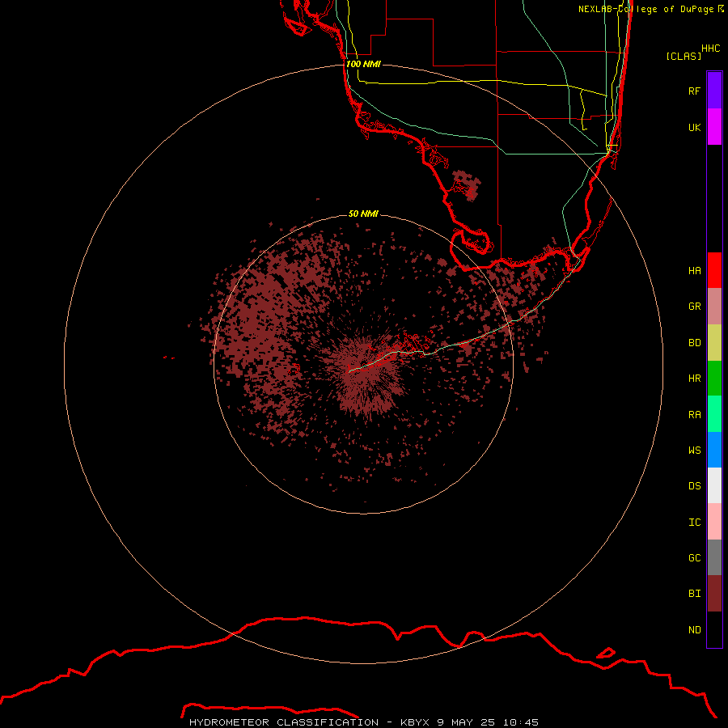The image size is (728, 728).
Task: Click the 50 NMI range ring label
Action: point(363,214)
